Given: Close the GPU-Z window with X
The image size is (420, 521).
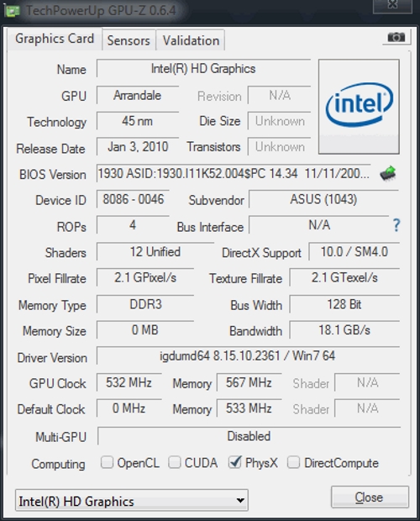Looking at the screenshot, I should point(393,5).
